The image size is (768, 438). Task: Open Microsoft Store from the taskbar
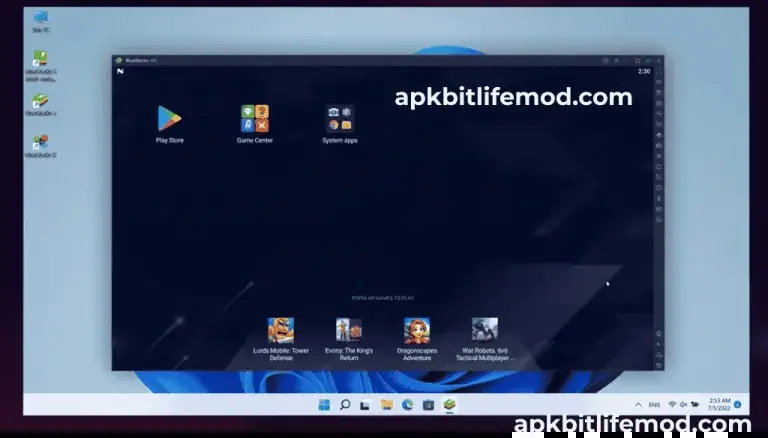coord(429,405)
